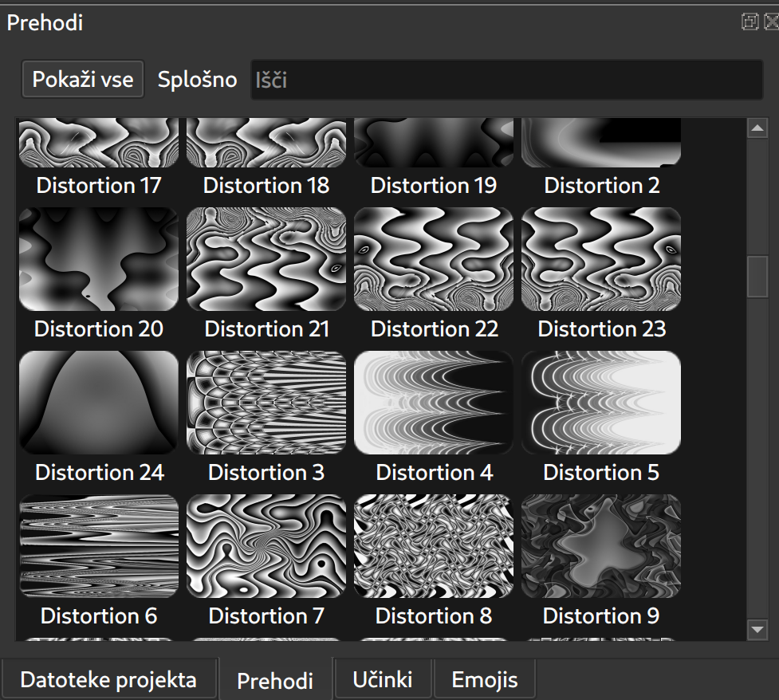Click the Pokaži vse filter button

83,80
